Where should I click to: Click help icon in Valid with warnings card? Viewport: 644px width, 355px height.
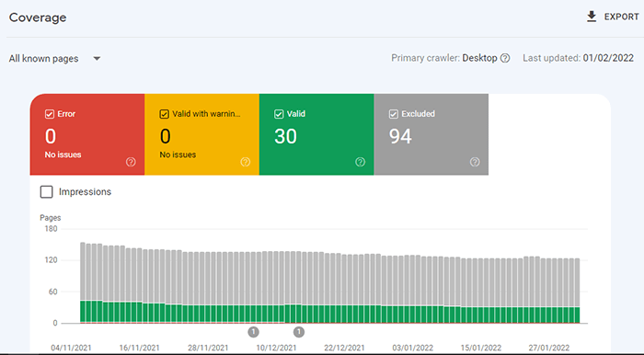246,162
